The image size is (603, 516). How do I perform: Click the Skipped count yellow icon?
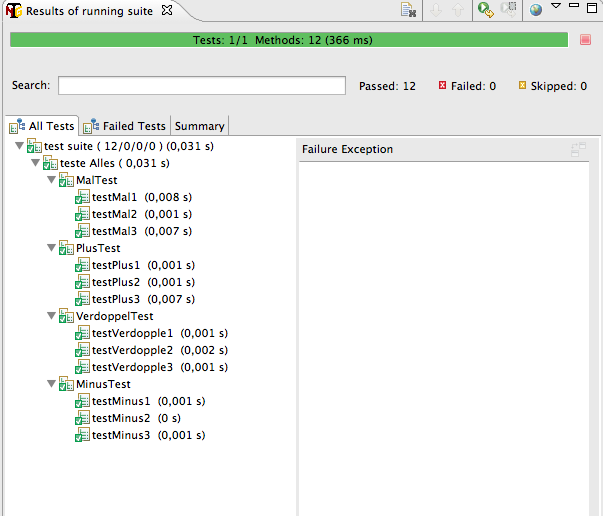pyautogui.click(x=522, y=85)
